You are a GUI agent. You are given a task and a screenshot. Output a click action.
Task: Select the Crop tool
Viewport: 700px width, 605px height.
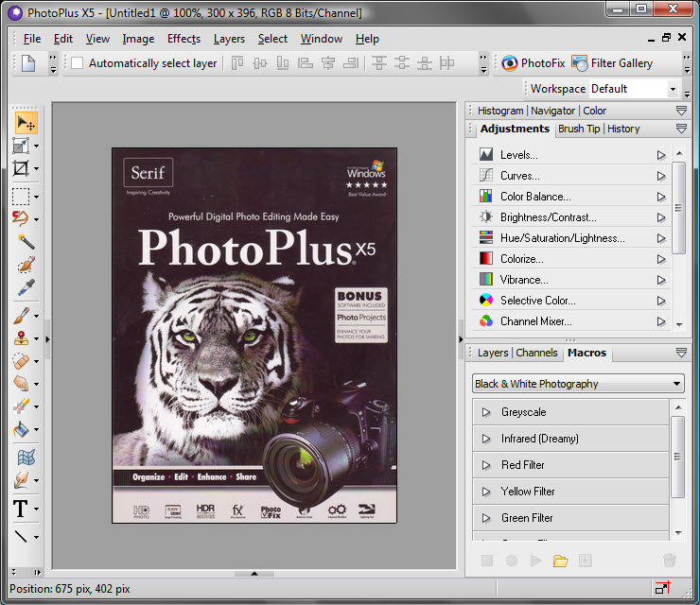[x=21, y=168]
